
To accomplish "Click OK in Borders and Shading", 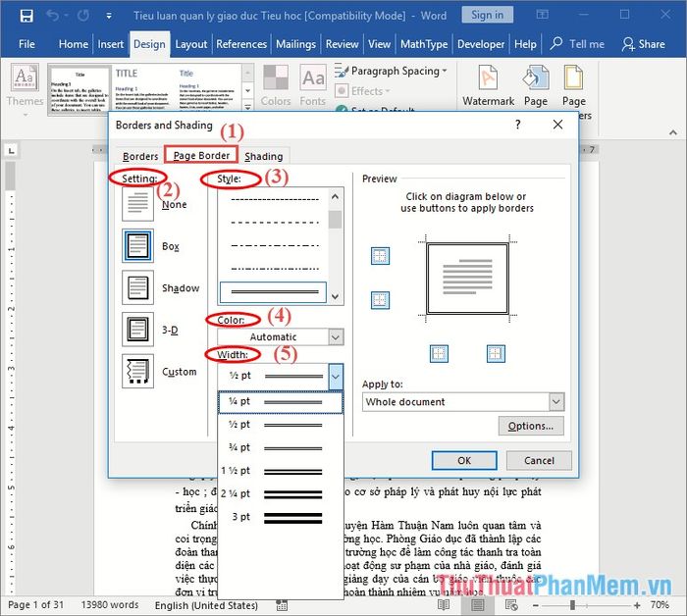I will [464, 461].
